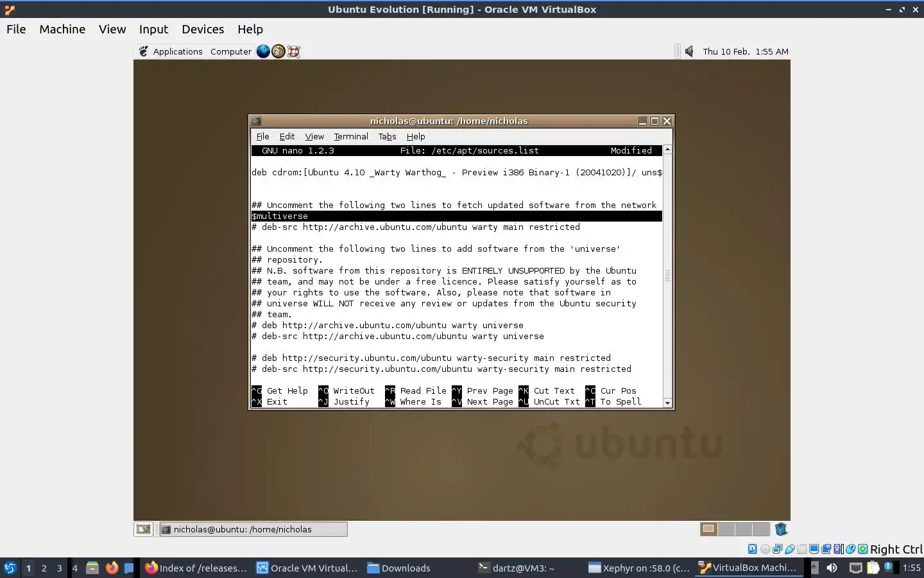Open VirtualBox Help menu
Viewport: 924px width, 578px height.
[250, 29]
